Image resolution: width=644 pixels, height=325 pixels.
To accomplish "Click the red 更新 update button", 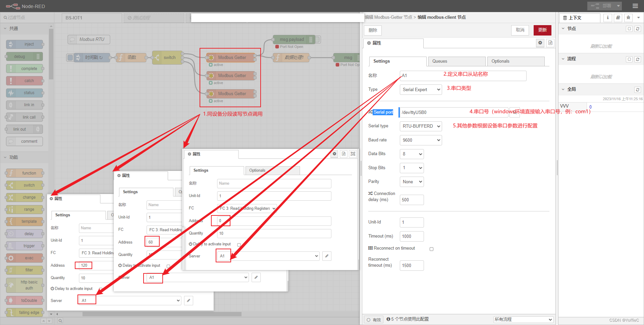I will point(542,30).
